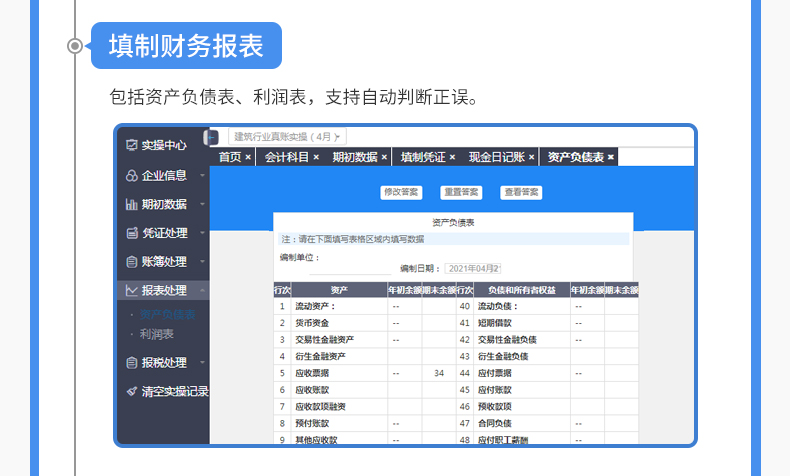Click the 清空实操记录 eraser icon
Viewport: 790px width, 476px height.
131,391
